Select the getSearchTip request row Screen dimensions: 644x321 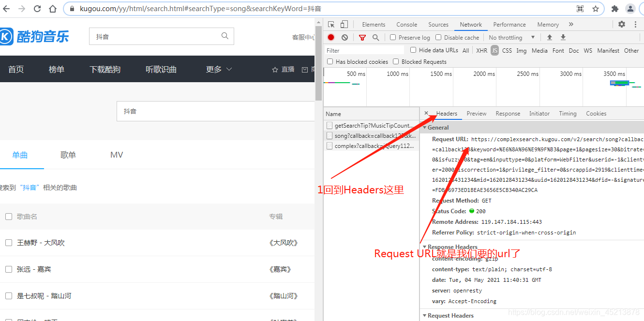[371, 125]
